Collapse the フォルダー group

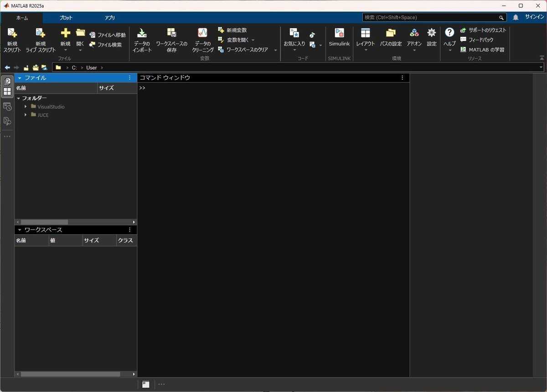19,98
